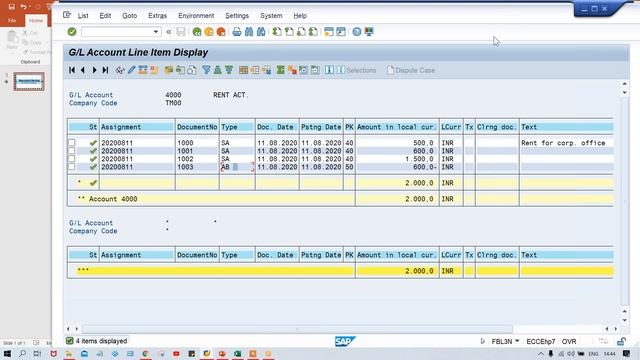
Task: Jump to first item arrow icon
Action: coord(72,70)
